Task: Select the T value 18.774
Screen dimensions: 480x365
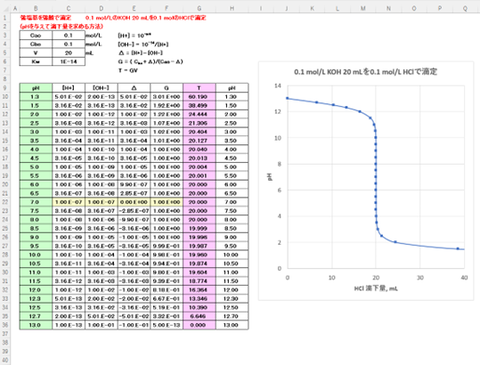Action: [x=199, y=281]
